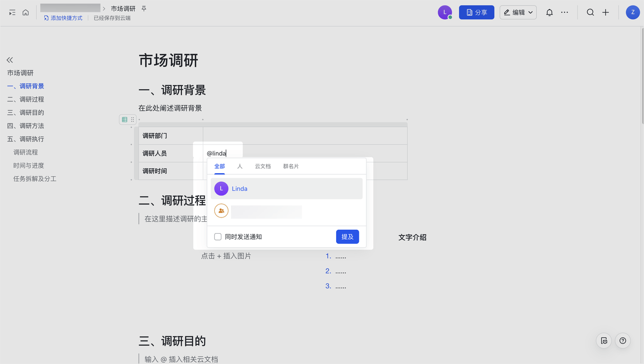Enable the 同时发送通知 checkbox
Screen dimensions: 644x364
[218, 237]
